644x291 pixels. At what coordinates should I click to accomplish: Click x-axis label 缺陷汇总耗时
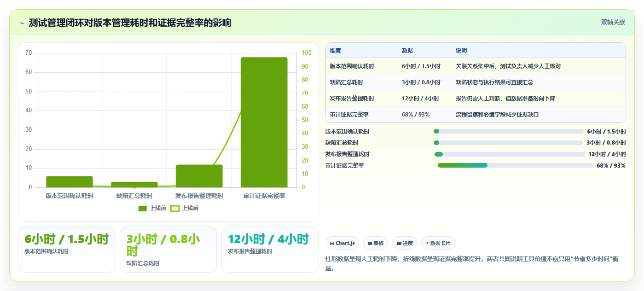click(134, 196)
